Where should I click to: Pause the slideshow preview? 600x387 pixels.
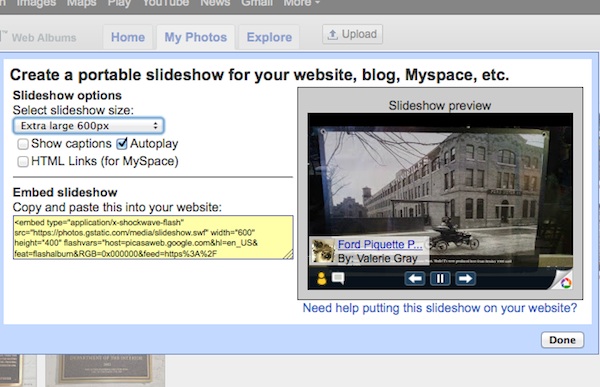[x=440, y=278]
